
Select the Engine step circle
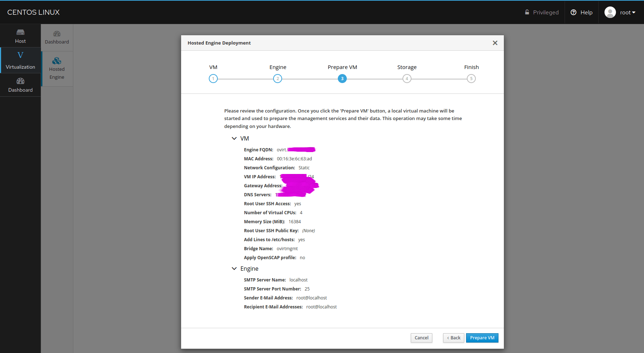(x=277, y=78)
